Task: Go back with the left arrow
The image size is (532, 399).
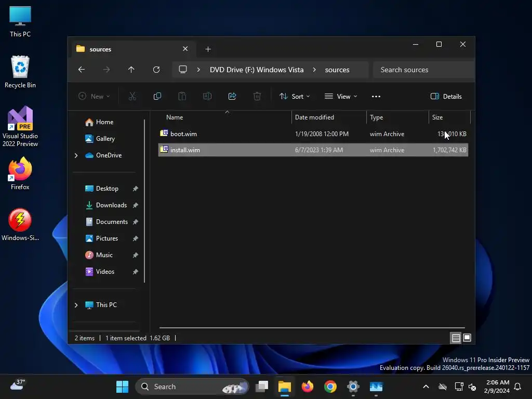Action: pyautogui.click(x=82, y=70)
